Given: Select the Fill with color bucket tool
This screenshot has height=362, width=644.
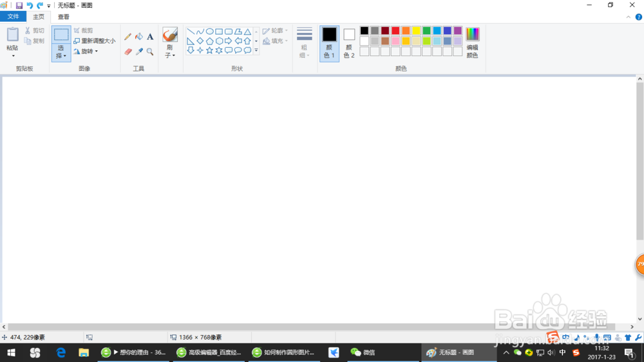Looking at the screenshot, I should coord(139,37).
